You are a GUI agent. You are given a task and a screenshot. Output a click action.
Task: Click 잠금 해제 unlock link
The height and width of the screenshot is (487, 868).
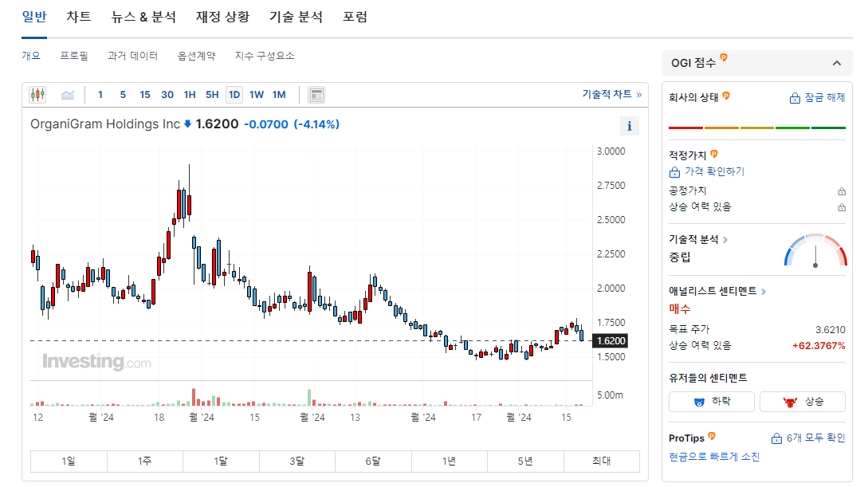[x=817, y=98]
